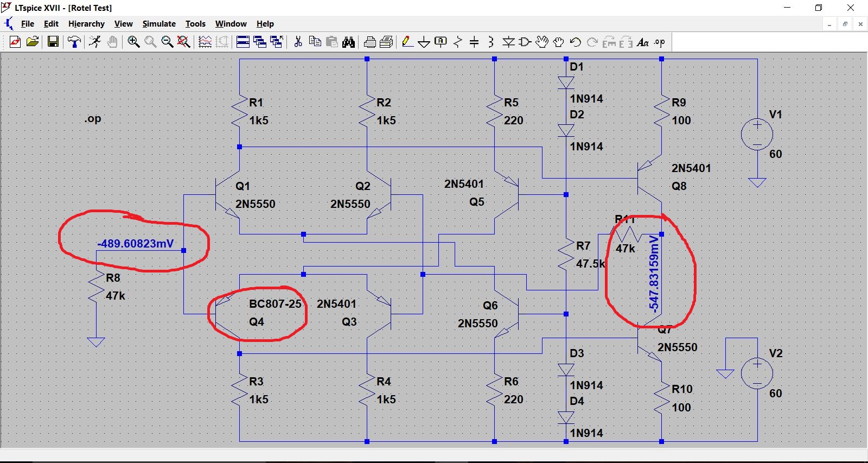Place a Ground symbol from toolbar
The width and height of the screenshot is (868, 463).
424,42
